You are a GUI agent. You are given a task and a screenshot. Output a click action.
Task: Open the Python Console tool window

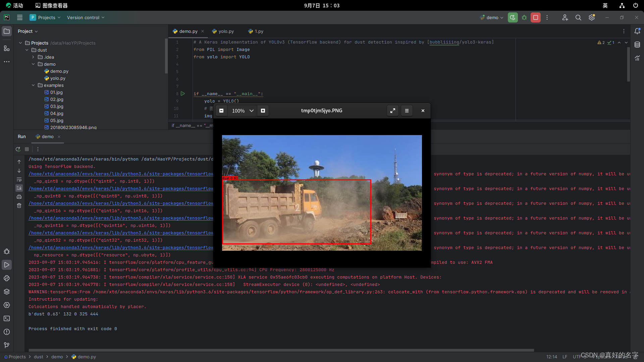coord(7,278)
